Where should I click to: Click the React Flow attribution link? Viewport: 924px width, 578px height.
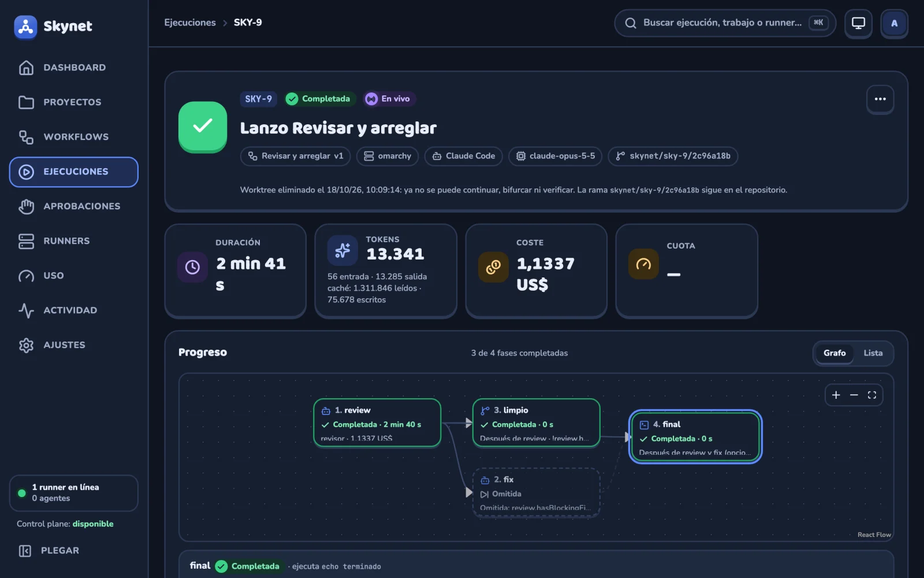click(x=874, y=535)
